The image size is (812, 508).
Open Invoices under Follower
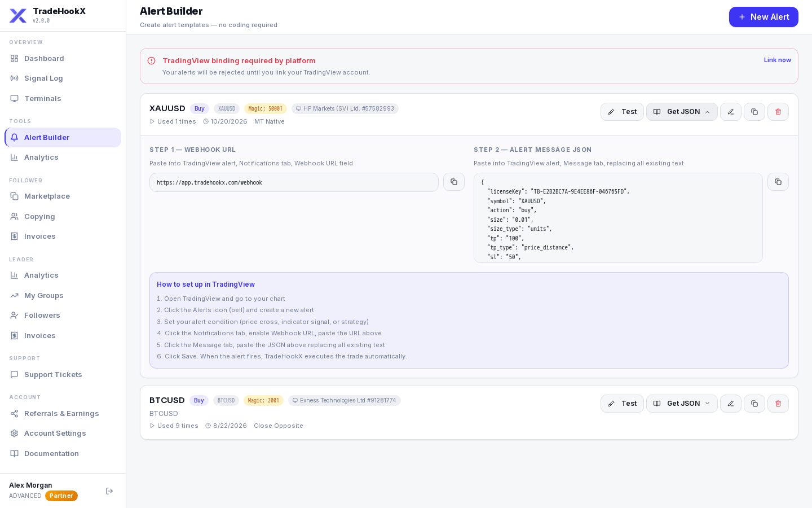(x=63, y=237)
